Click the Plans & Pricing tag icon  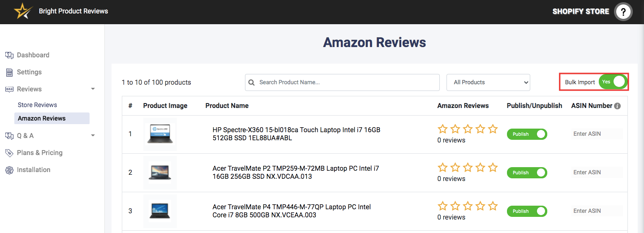(x=9, y=153)
